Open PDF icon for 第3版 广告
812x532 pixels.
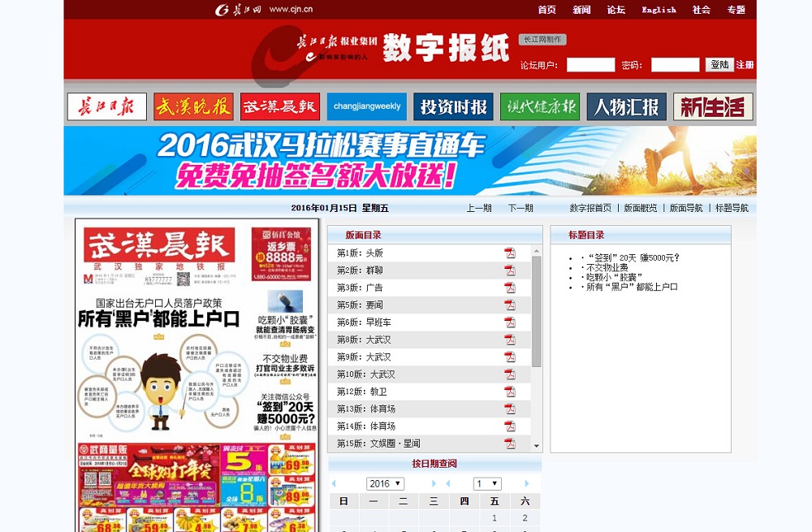[x=510, y=288]
